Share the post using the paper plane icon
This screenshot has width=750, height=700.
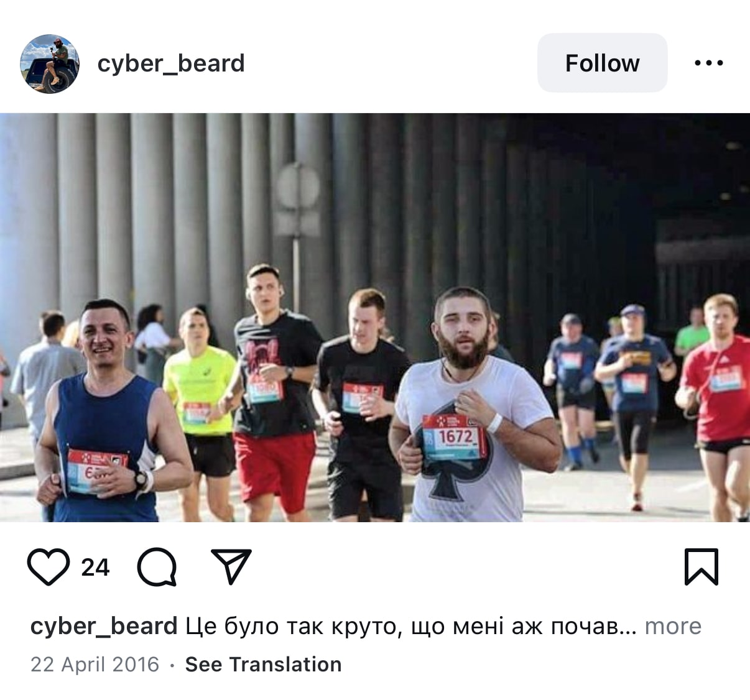click(x=231, y=566)
